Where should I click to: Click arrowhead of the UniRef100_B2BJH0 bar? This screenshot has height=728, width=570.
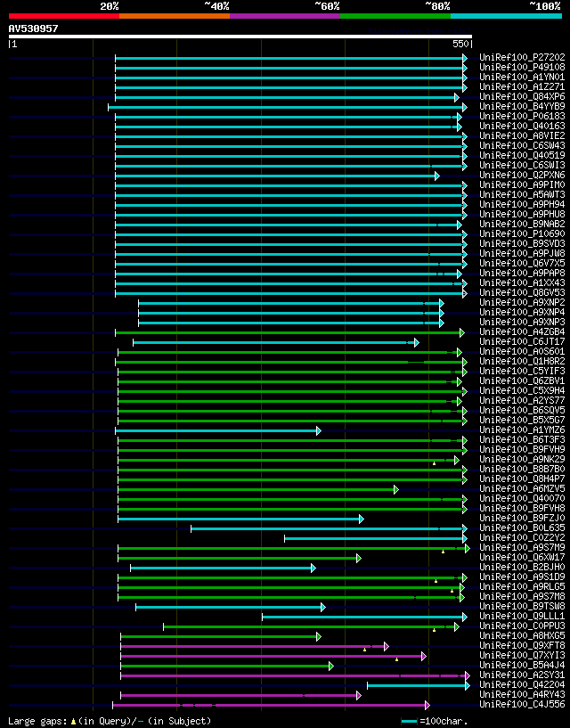coord(313,568)
